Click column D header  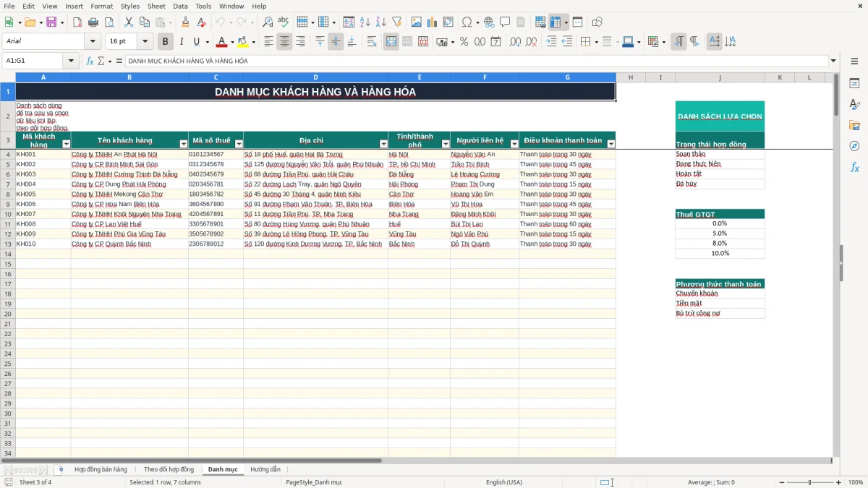[x=315, y=77]
